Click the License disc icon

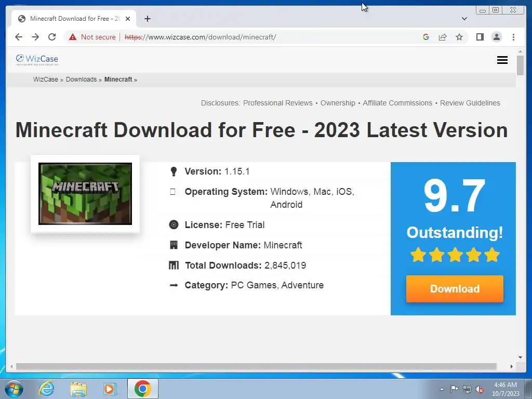coord(174,224)
